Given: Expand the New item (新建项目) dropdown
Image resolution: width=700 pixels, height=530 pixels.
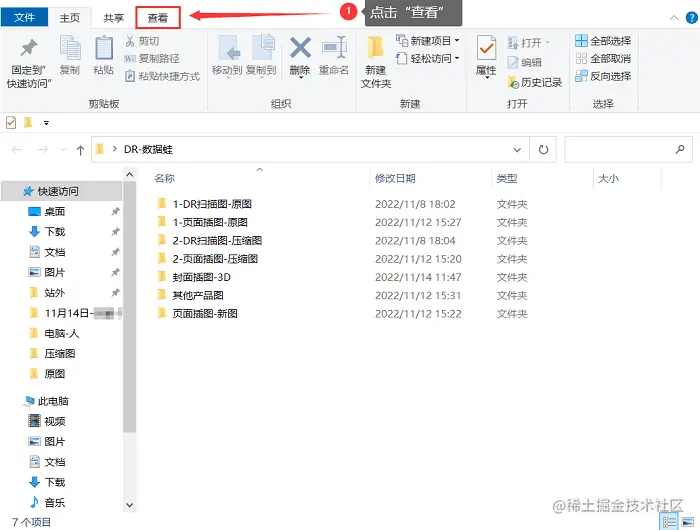Looking at the screenshot, I should click(x=457, y=41).
